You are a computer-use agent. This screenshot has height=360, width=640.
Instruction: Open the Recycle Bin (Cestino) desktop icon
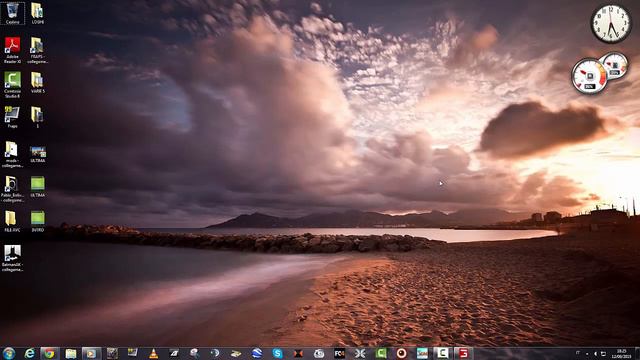(x=13, y=13)
